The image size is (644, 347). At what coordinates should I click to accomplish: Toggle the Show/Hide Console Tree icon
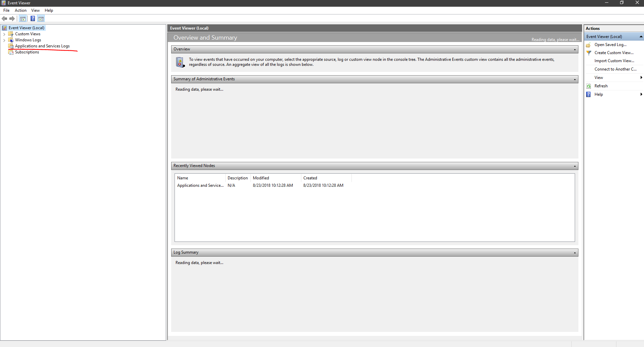click(23, 19)
